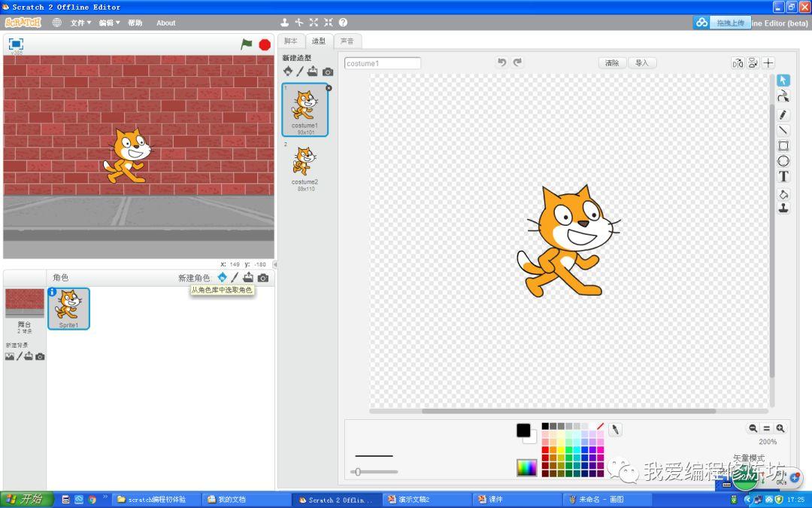
Task: Switch to the 脚本 tab
Action: (x=291, y=41)
